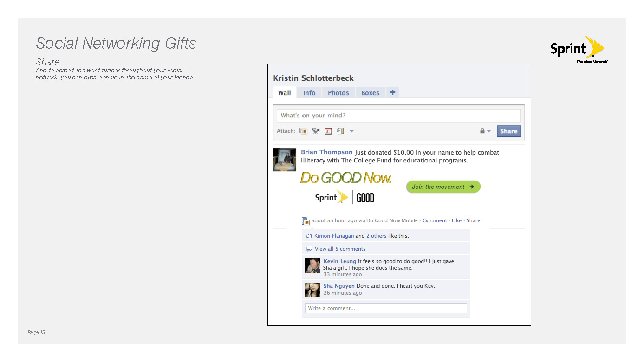The image size is (644, 362).
Task: Click the plus add-tab button
Action: click(x=392, y=92)
